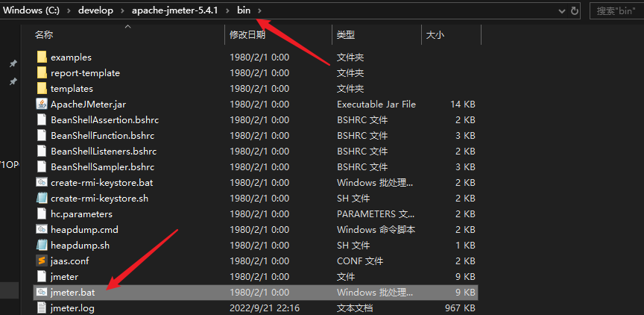Image resolution: width=644 pixels, height=315 pixels.
Task: Expand the chevron after apache-jmeter-5.4.1
Action: pos(227,10)
